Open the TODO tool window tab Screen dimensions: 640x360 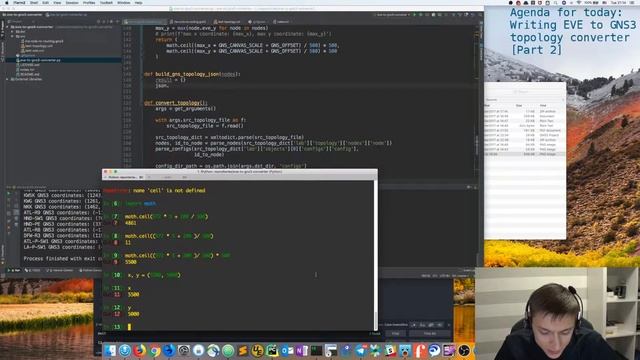point(33,270)
